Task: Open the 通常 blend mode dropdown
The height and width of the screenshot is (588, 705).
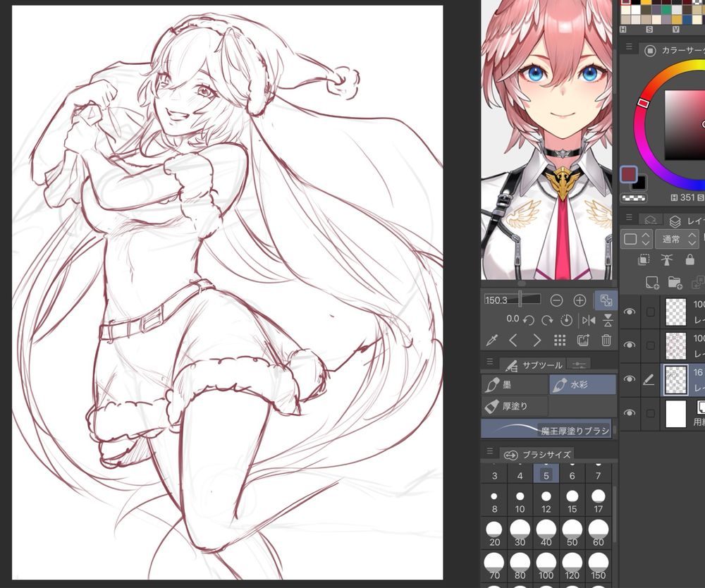Action: [x=676, y=239]
